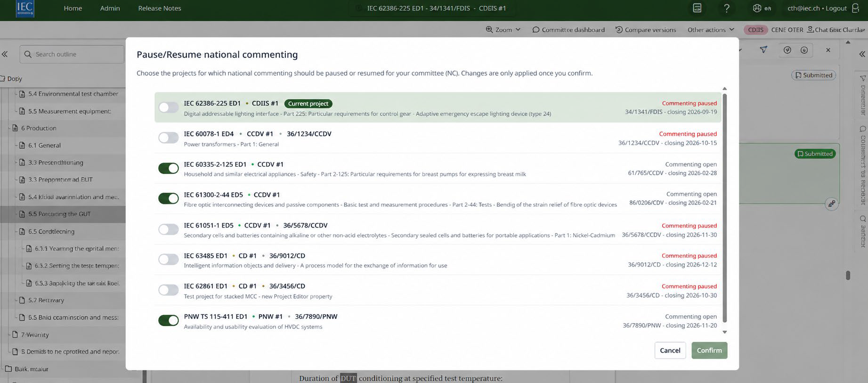Select outline item 5.4 Environmental test chamber
Image resolution: width=868 pixels, height=383 pixels.
(x=73, y=94)
